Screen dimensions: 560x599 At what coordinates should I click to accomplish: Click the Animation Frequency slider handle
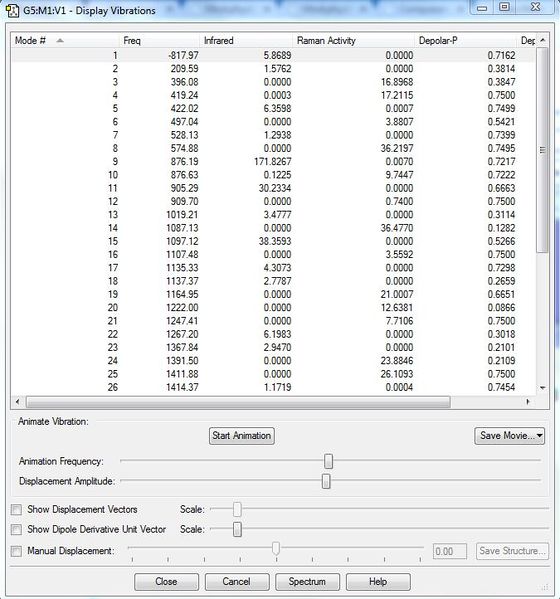[328, 461]
